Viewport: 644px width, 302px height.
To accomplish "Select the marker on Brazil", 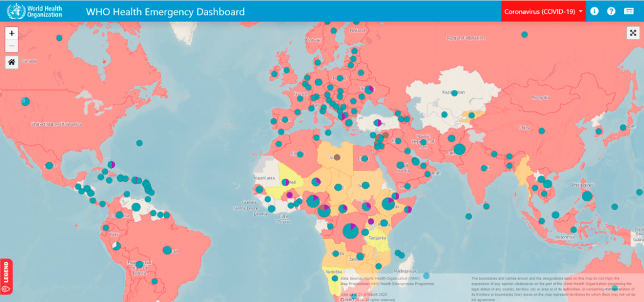I will [x=167, y=250].
